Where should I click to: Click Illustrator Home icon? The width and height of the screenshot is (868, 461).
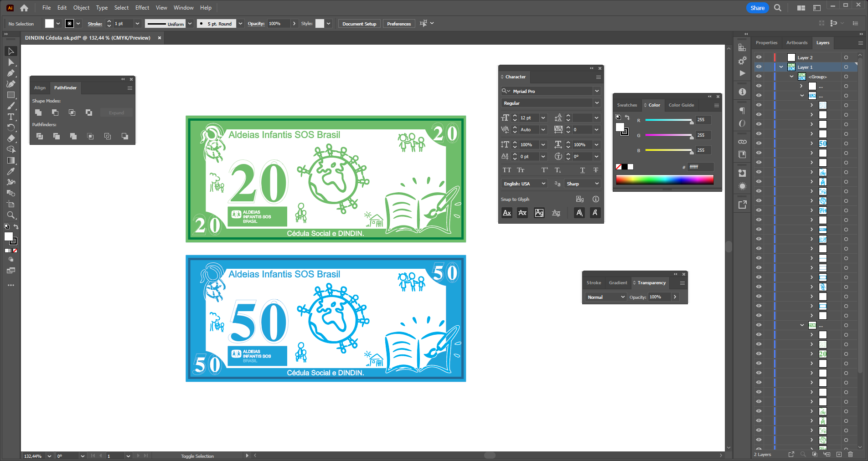24,8
